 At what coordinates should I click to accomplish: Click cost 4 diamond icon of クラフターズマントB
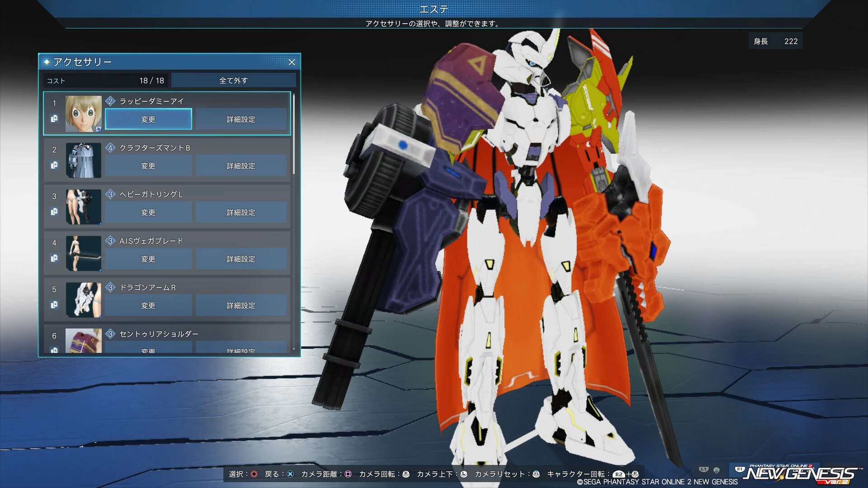110,148
